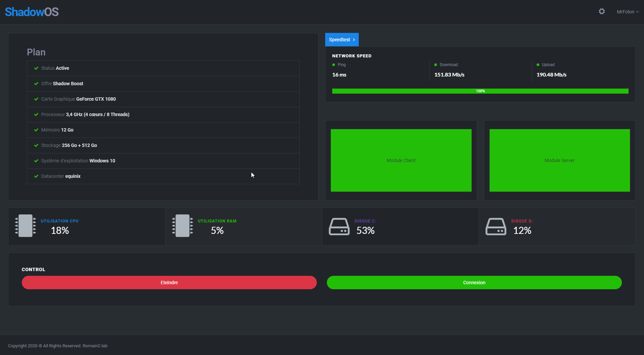Click the RAM chip icon

pyautogui.click(x=183, y=226)
